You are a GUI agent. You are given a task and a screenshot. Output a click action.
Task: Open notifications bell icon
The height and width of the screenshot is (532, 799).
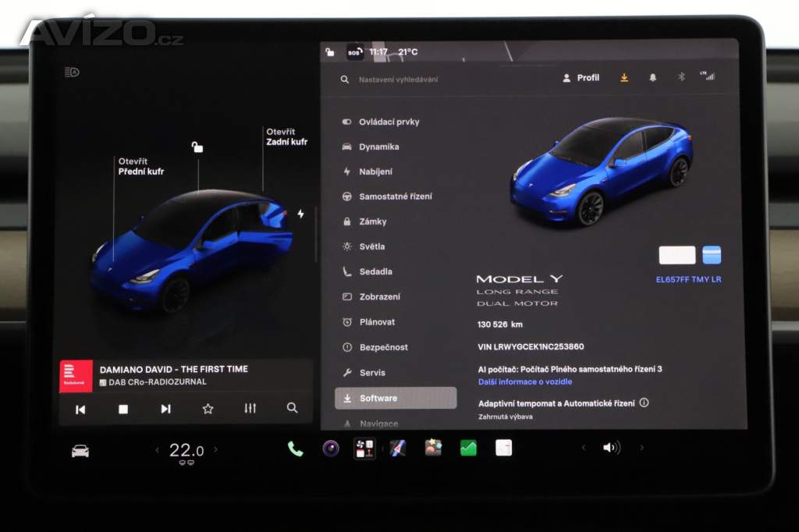point(653,77)
